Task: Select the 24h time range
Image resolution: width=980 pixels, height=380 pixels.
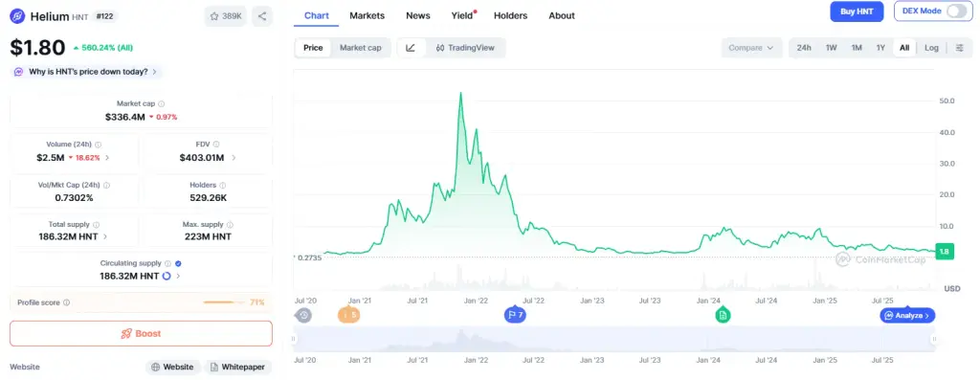Action: 804,48
